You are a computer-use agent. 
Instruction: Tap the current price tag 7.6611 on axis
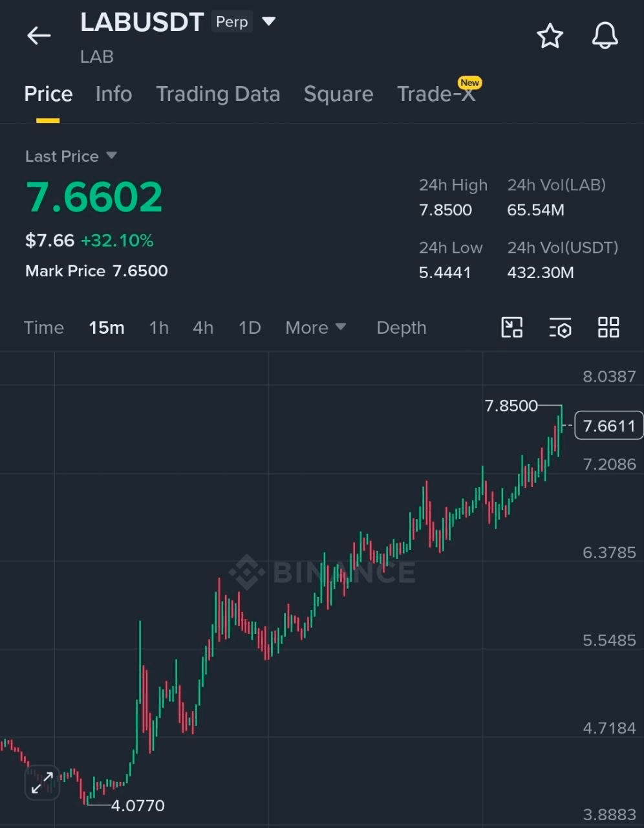pyautogui.click(x=609, y=426)
